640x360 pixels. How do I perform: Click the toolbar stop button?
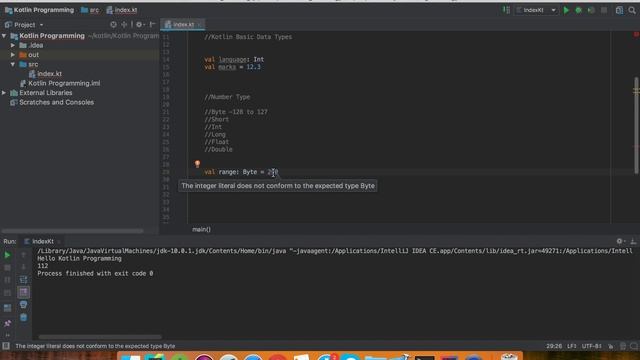click(x=604, y=10)
